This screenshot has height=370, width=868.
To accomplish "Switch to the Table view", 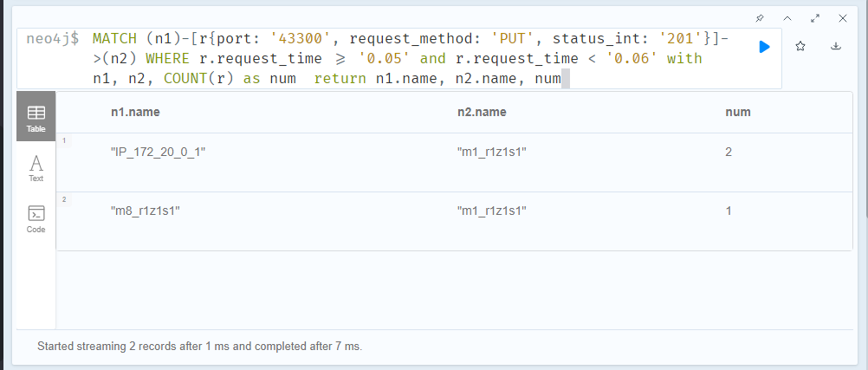I will click(x=36, y=117).
